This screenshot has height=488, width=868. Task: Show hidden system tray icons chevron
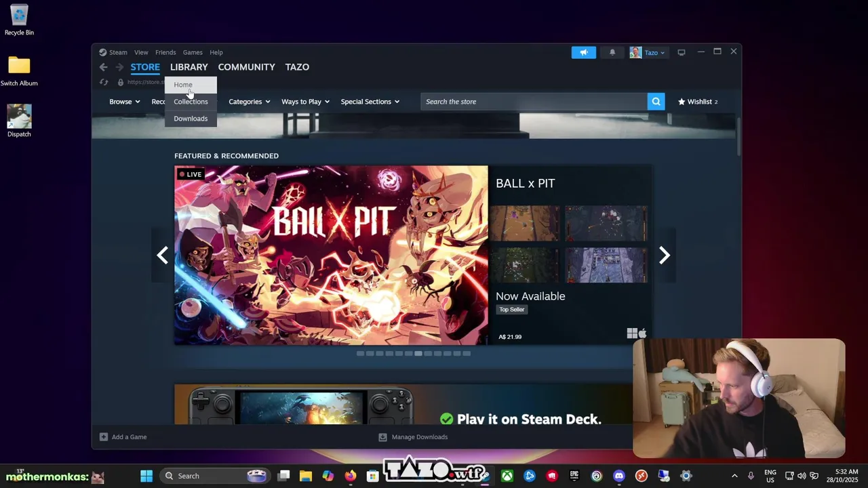click(x=734, y=476)
